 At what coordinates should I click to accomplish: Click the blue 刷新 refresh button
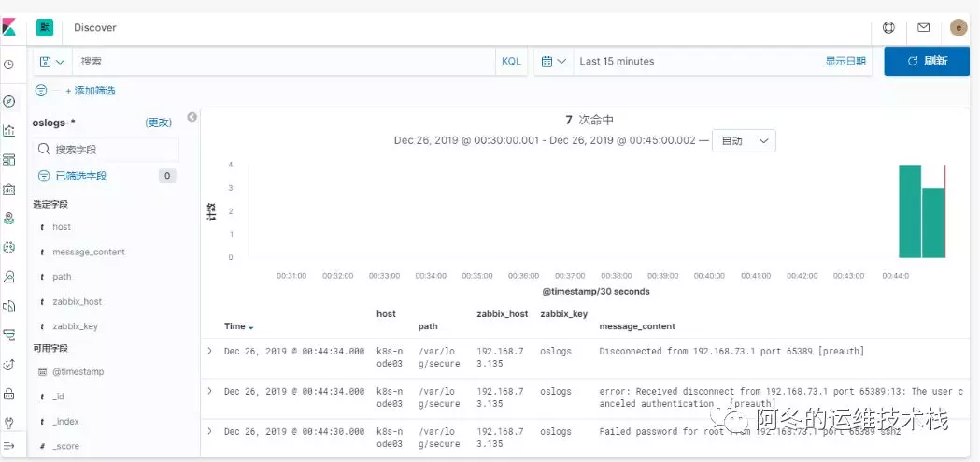[927, 62]
